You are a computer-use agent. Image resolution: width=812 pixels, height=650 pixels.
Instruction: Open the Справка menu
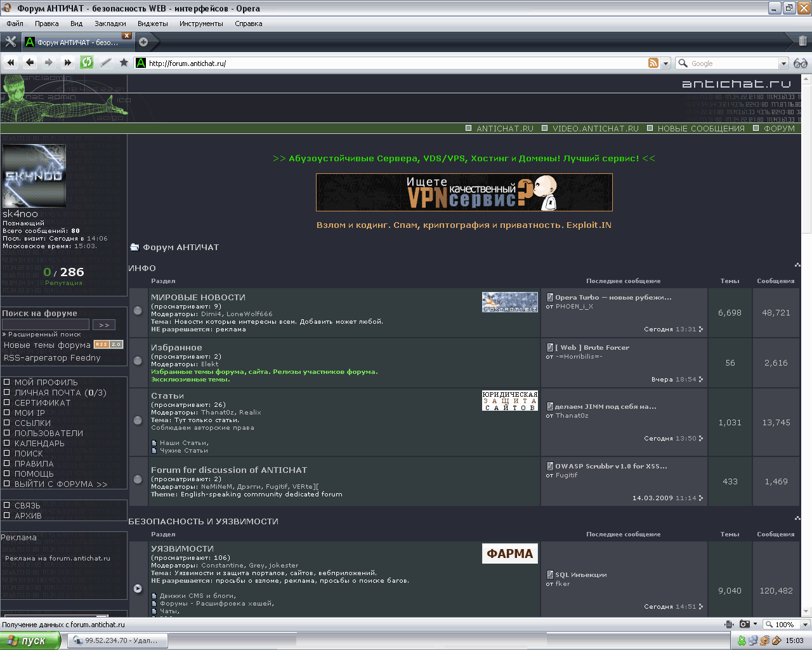[x=249, y=23]
